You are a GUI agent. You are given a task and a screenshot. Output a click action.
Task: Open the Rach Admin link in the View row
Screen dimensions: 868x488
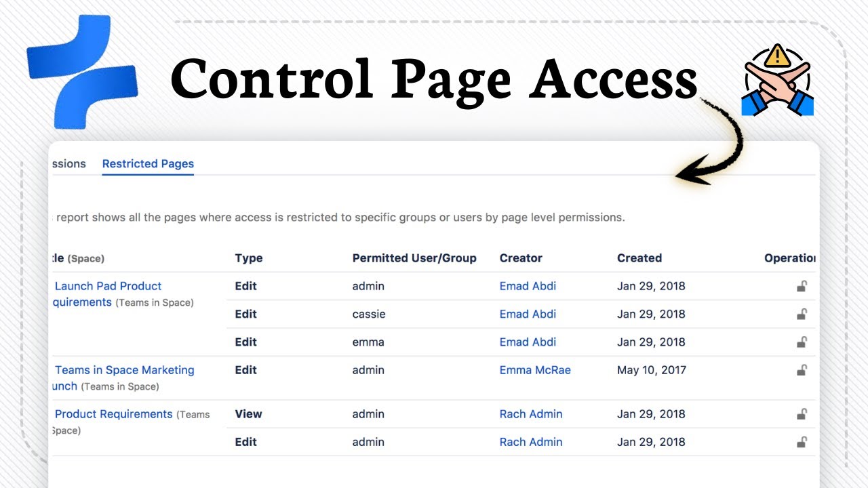[531, 414]
